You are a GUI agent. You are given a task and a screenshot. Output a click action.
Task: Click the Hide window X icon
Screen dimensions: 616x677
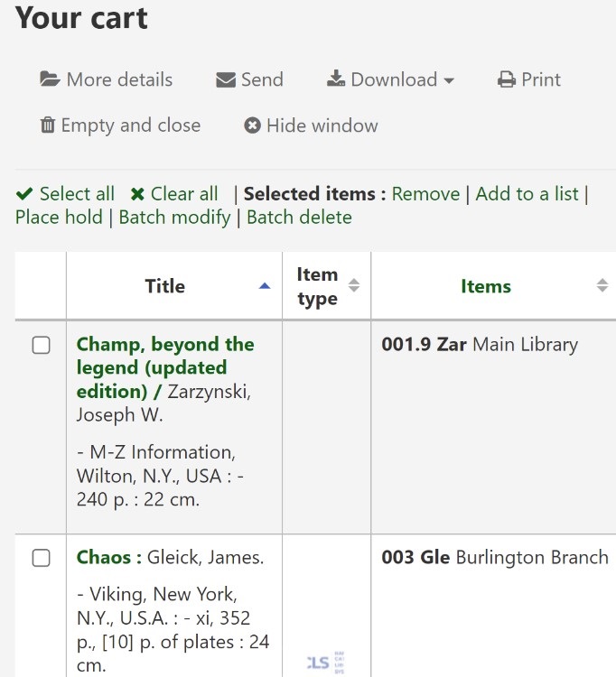point(253,125)
